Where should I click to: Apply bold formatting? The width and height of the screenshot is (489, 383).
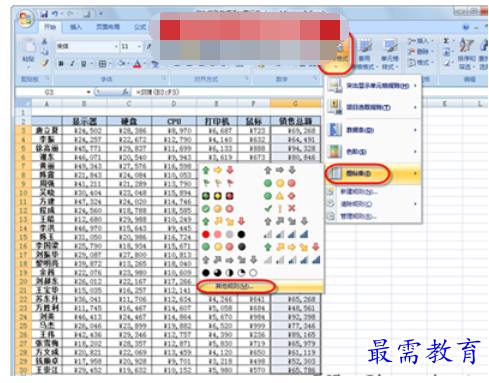[x=61, y=64]
